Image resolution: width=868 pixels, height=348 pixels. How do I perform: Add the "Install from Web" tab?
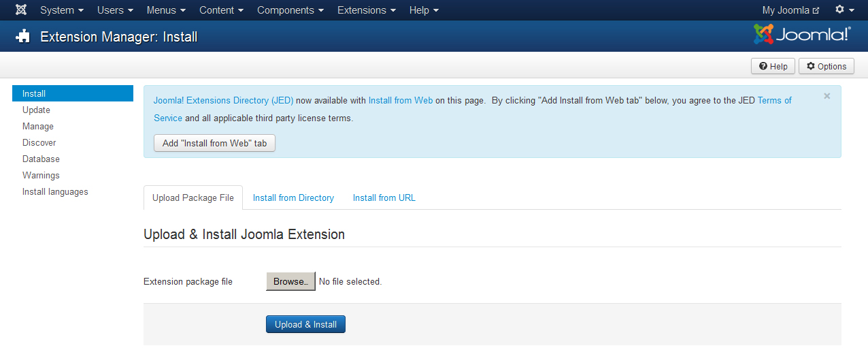(x=214, y=143)
